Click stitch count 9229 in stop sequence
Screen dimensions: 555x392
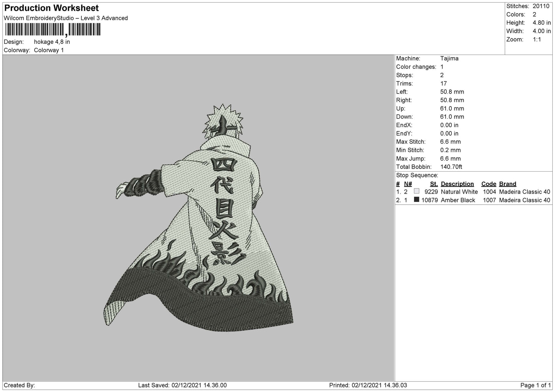pos(431,192)
